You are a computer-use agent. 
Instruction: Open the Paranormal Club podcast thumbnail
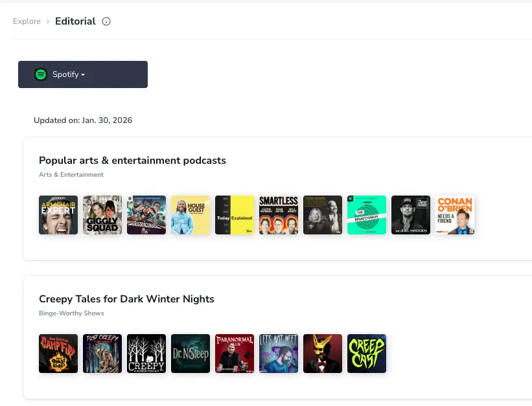(x=235, y=354)
